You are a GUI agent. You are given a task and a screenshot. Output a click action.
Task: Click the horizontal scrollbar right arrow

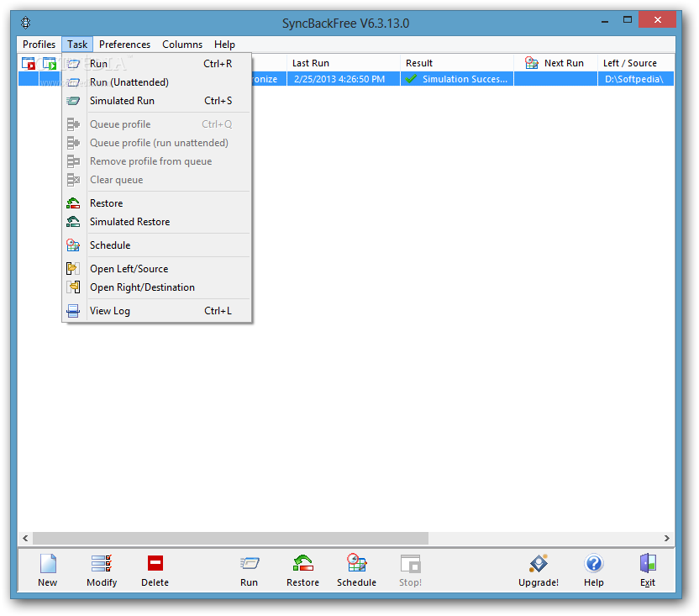point(666,539)
